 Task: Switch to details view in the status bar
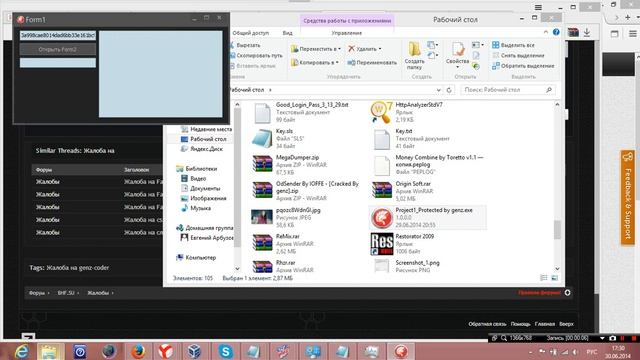[544, 278]
